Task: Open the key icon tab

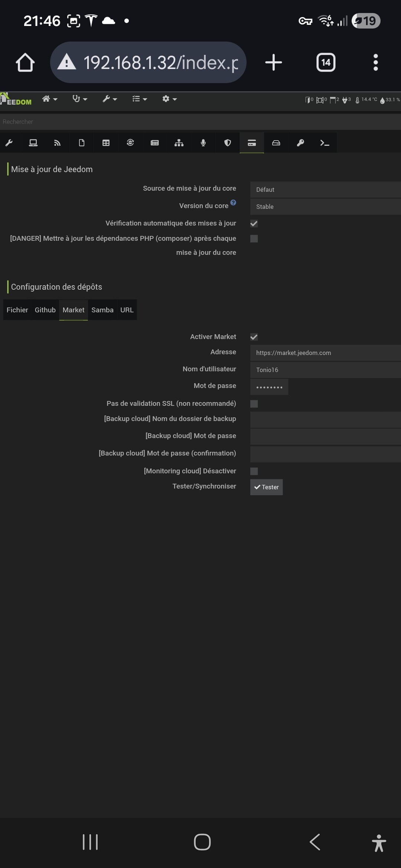Action: (x=300, y=143)
